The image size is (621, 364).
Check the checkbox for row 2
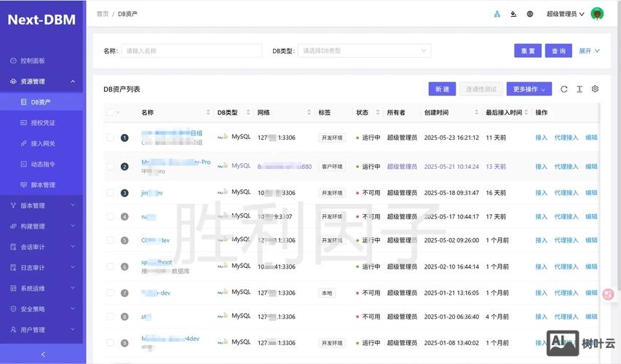pyautogui.click(x=110, y=167)
